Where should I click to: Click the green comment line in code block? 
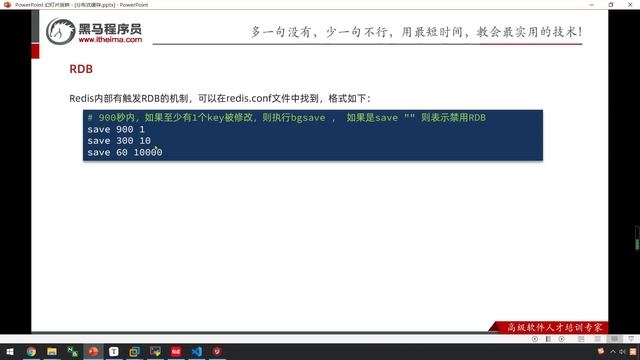pyautogui.click(x=287, y=118)
